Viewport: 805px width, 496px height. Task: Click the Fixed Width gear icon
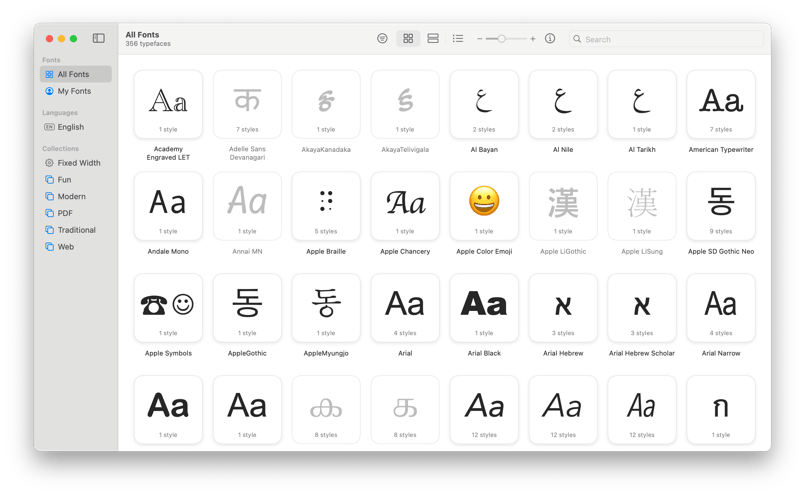(49, 163)
